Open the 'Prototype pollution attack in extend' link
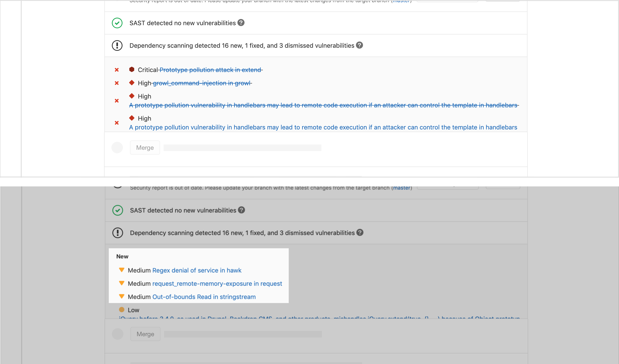Image resolution: width=619 pixels, height=364 pixels. 210,70
